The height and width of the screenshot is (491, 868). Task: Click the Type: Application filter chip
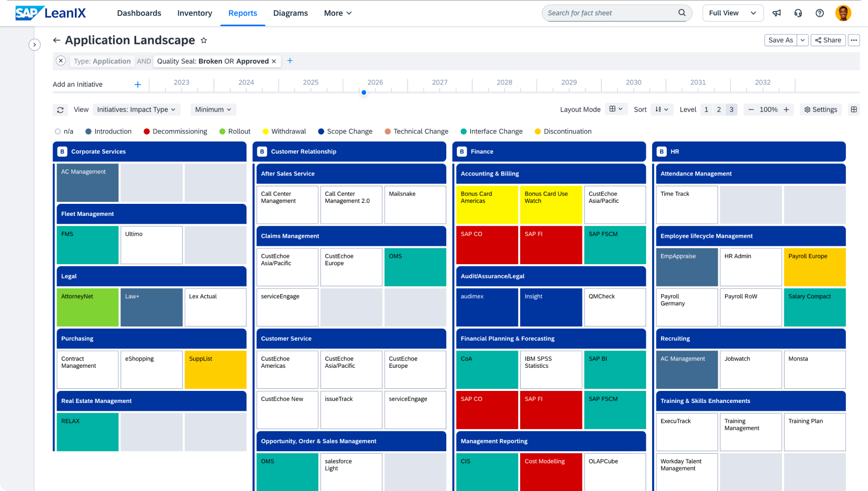(x=102, y=61)
